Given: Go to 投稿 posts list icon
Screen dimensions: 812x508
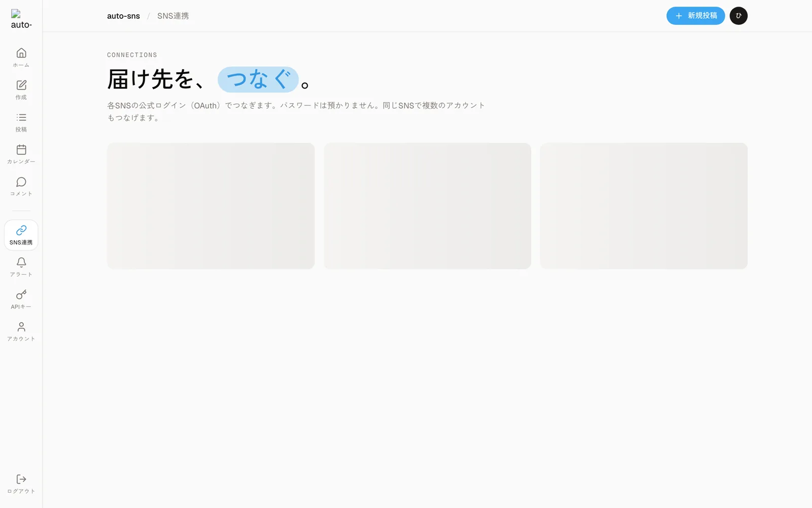Looking at the screenshot, I should coord(21,117).
